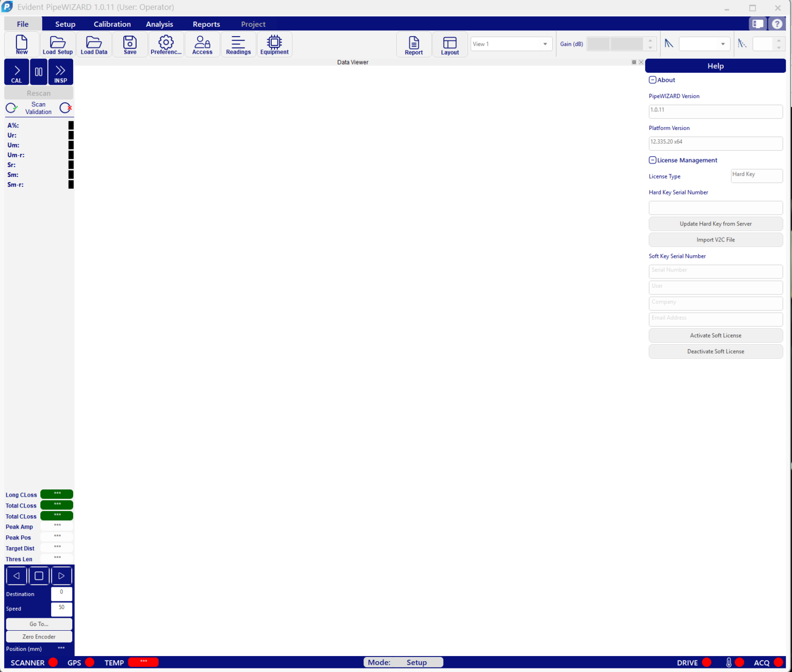This screenshot has height=672, width=792.
Task: Open the Equipment chip tool
Action: pos(274,44)
